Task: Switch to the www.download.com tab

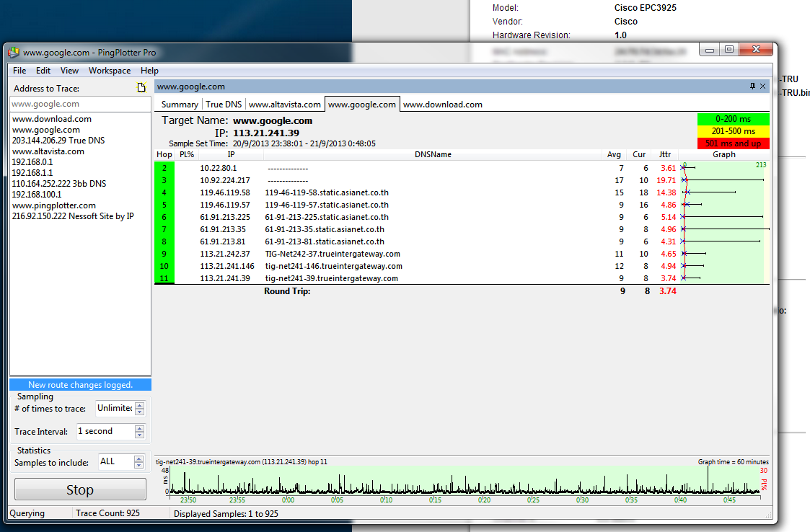Action: (x=443, y=105)
